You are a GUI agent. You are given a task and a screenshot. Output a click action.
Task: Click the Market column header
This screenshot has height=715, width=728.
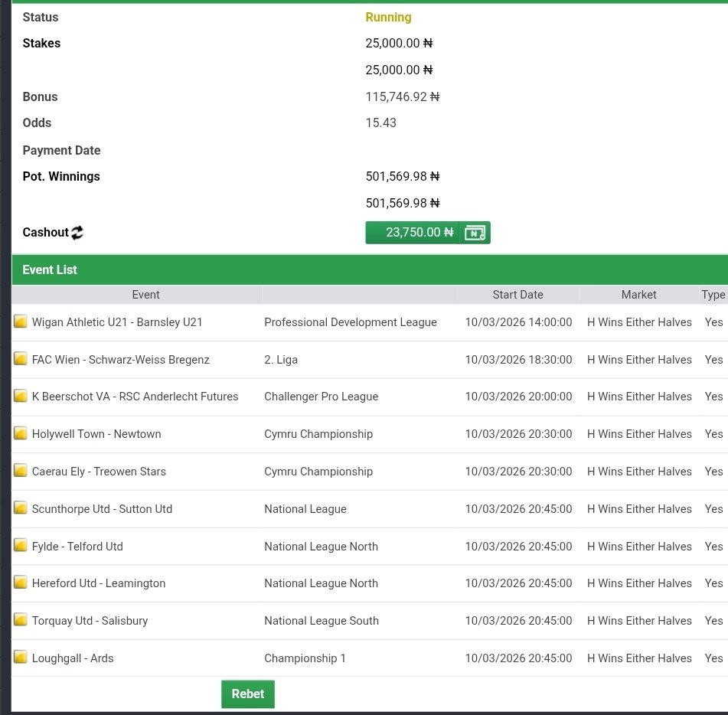click(639, 295)
